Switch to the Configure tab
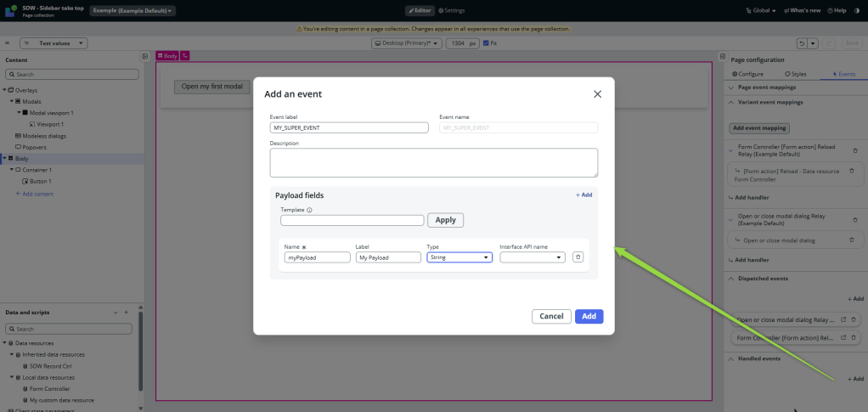The height and width of the screenshot is (412, 868). (x=747, y=74)
